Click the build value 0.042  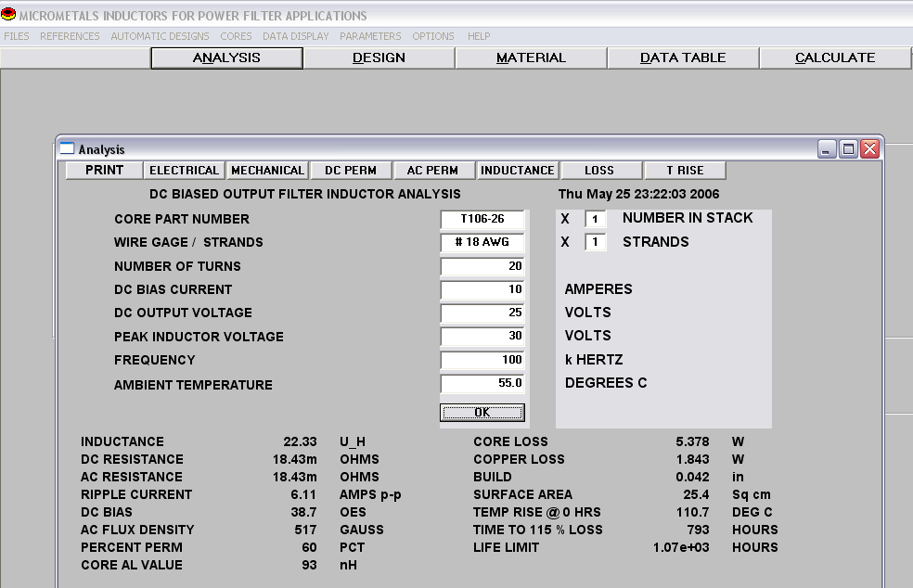[692, 477]
